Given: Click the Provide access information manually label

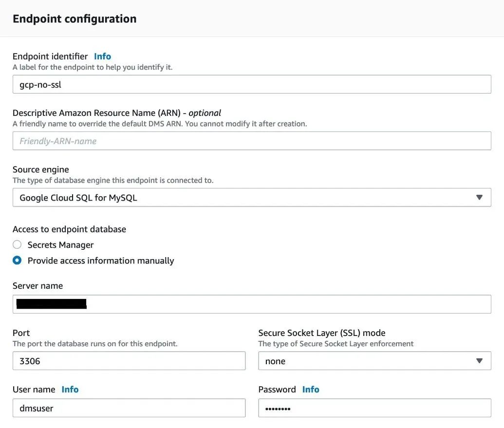Looking at the screenshot, I should tap(101, 261).
